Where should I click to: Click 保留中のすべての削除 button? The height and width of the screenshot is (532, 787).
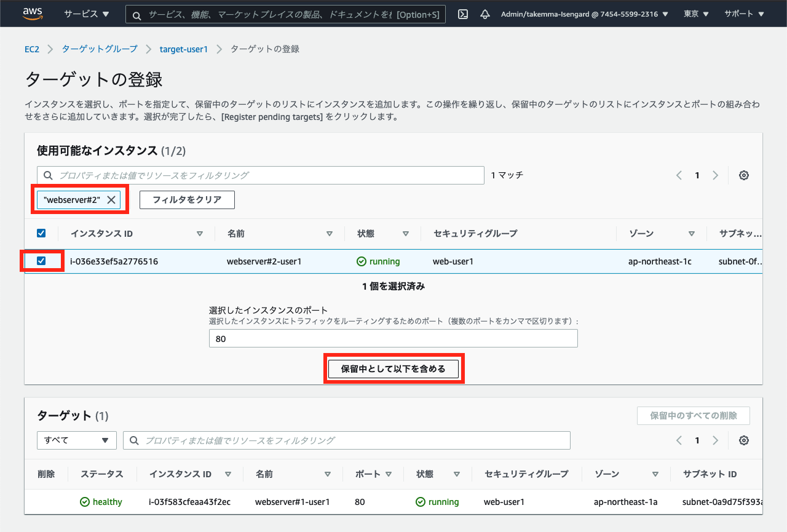click(x=694, y=416)
